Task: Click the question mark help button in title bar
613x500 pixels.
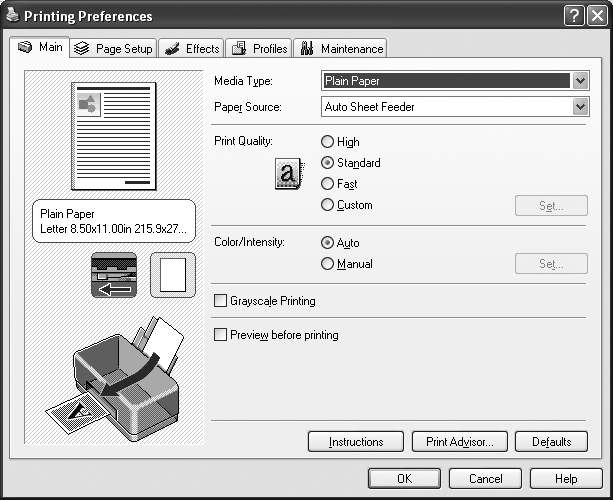Action: [x=574, y=16]
